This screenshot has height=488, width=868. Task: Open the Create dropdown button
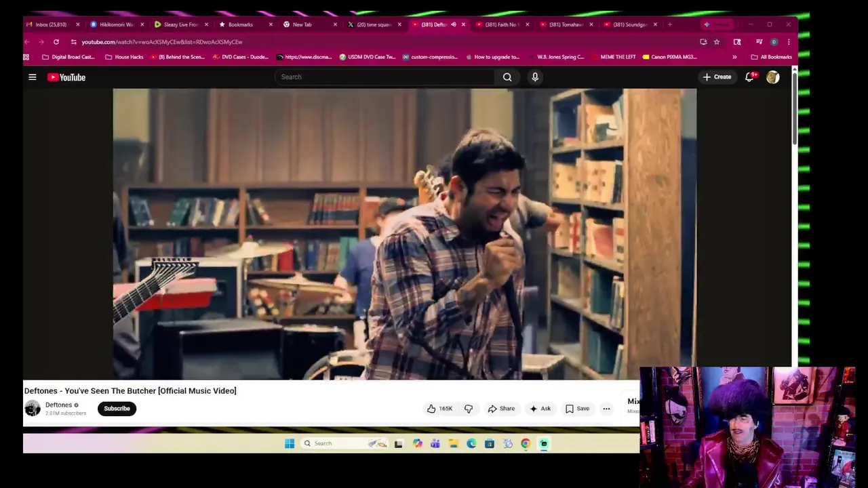(717, 77)
